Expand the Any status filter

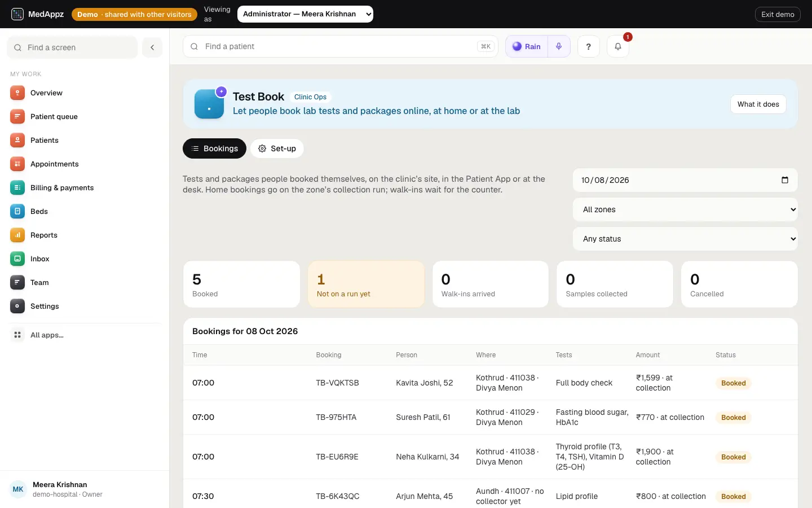685,239
